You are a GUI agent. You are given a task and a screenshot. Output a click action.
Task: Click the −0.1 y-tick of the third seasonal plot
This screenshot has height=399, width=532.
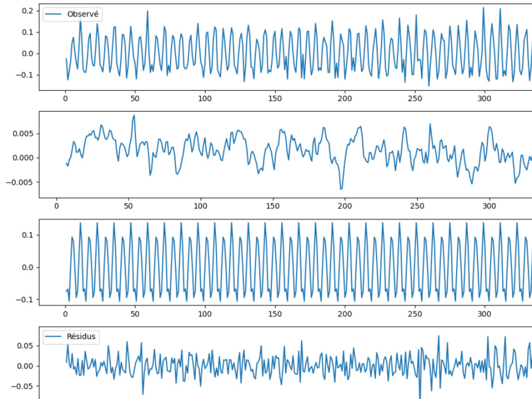pyautogui.click(x=25, y=300)
